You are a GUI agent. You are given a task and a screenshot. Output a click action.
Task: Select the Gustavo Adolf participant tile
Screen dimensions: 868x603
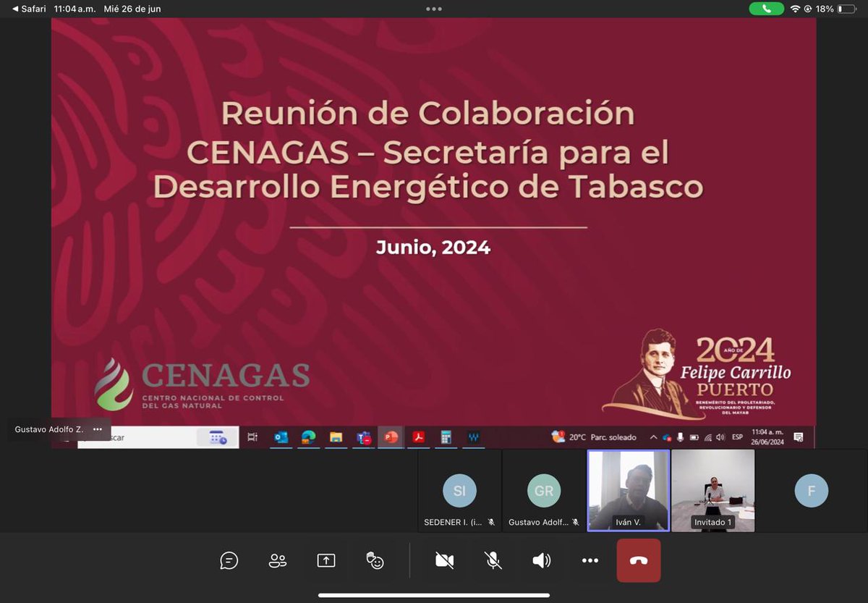(x=544, y=491)
